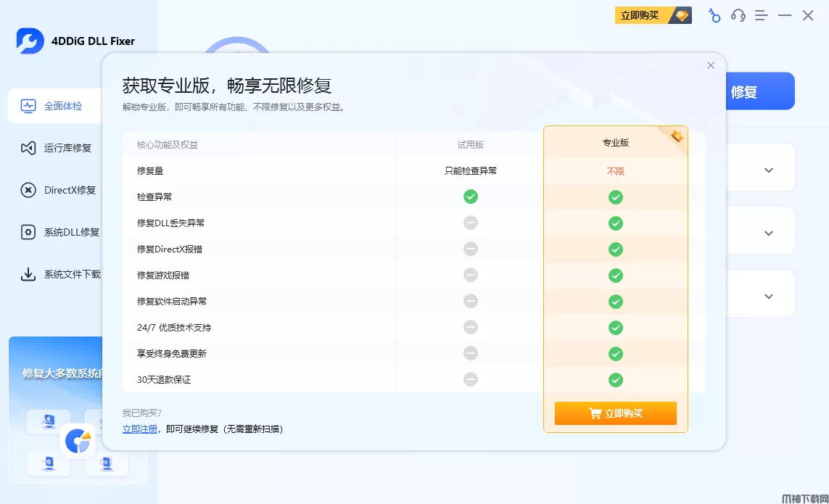Click the 立即注册 link
Image resolution: width=829 pixels, height=504 pixels.
140,429
